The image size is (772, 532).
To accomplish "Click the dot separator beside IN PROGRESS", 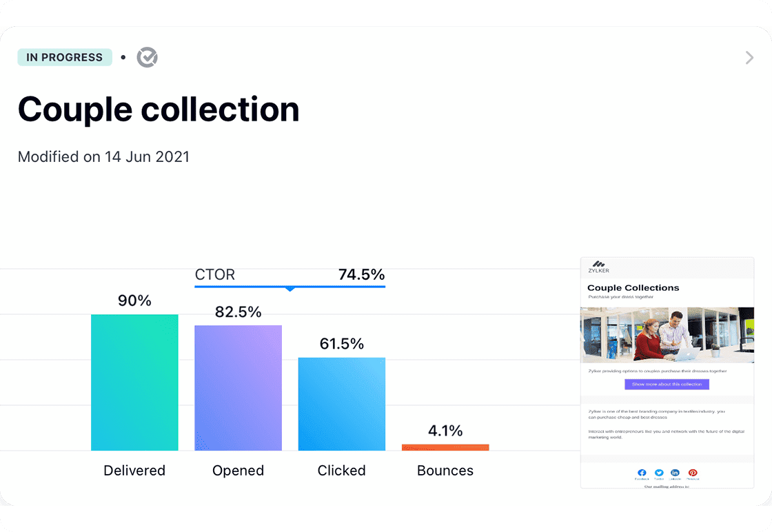I will (x=123, y=58).
